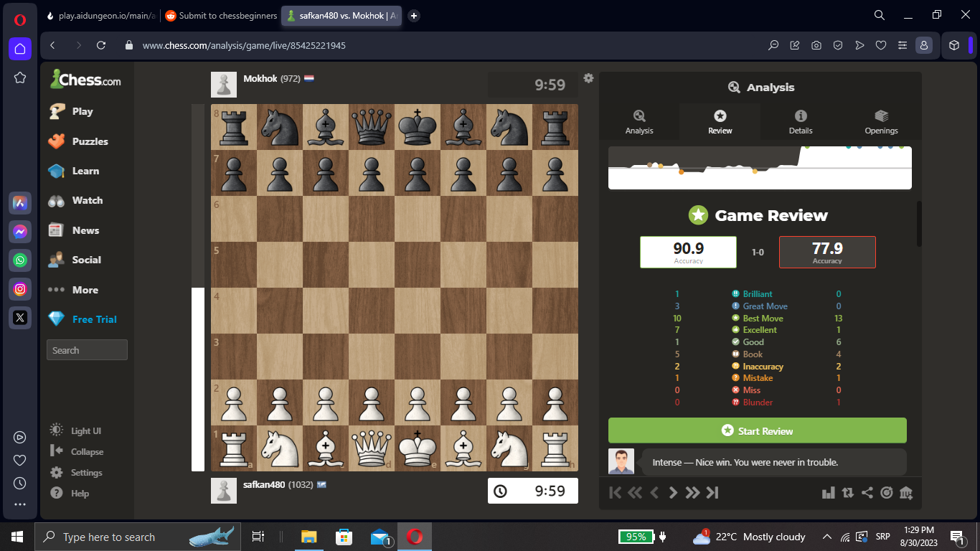
Task: Jump to game start in move controls
Action: pos(615,492)
